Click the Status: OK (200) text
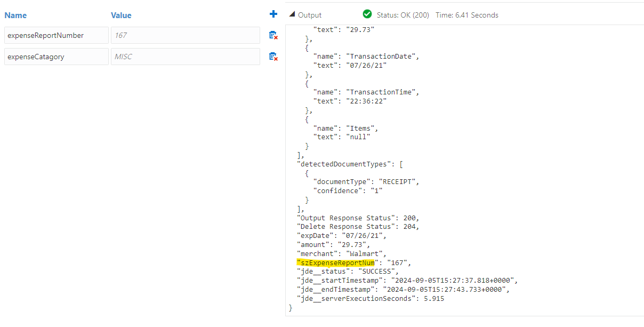The image size is (644, 327). pos(402,15)
